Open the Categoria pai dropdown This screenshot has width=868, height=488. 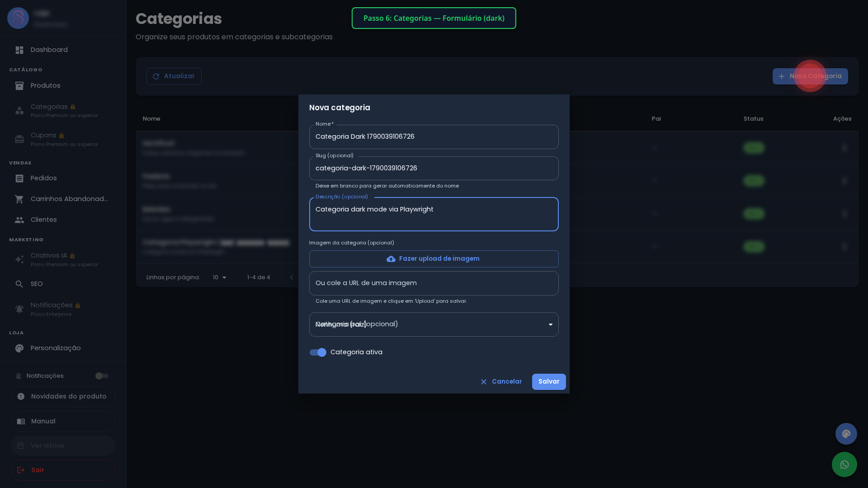point(434,324)
